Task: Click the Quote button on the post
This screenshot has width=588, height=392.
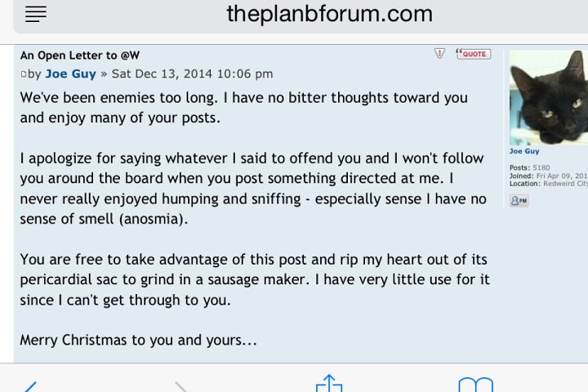Action: [x=473, y=54]
